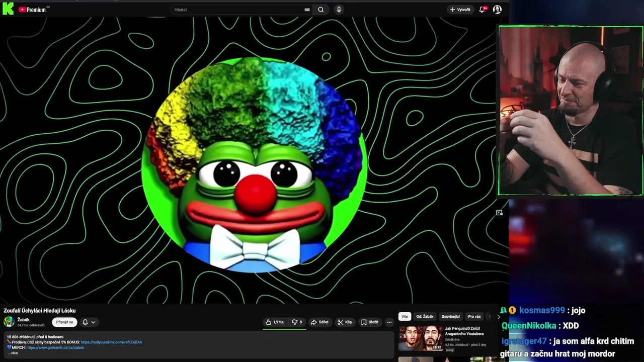The width and height of the screenshot is (644, 362).
Task: Open the Žabák channel name link
Action: [x=24, y=320]
